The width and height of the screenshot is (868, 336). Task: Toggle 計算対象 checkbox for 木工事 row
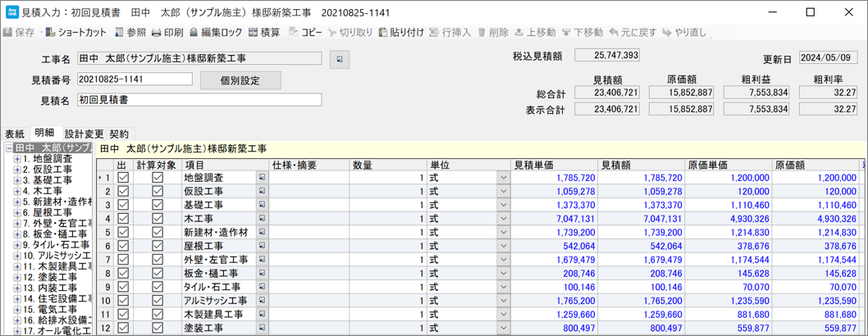pyautogui.click(x=158, y=219)
